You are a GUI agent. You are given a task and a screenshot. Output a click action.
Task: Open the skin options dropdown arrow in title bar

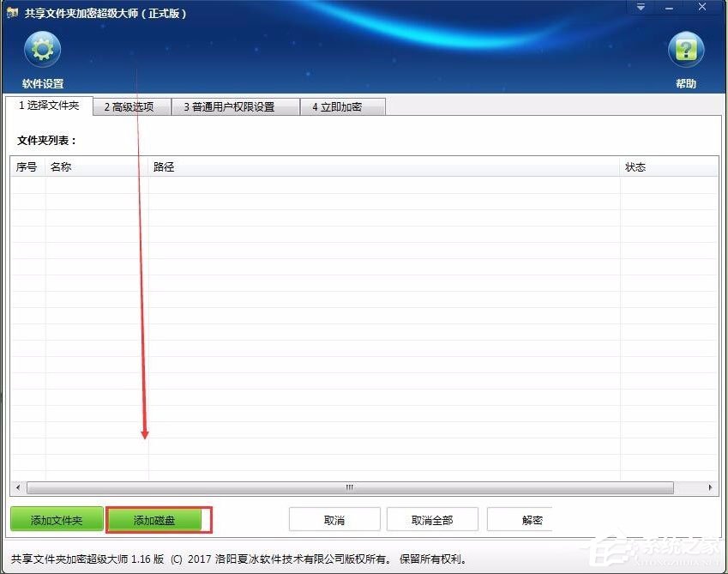pyautogui.click(x=640, y=8)
